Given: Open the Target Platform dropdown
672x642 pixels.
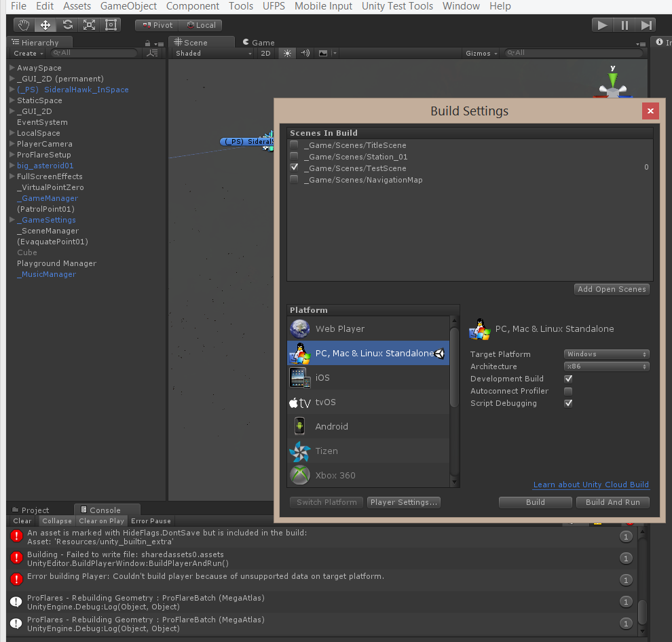Looking at the screenshot, I should [606, 354].
